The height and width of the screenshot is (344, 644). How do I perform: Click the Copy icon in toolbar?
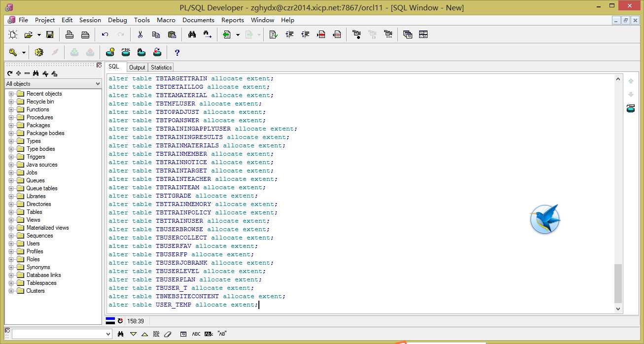pos(156,34)
